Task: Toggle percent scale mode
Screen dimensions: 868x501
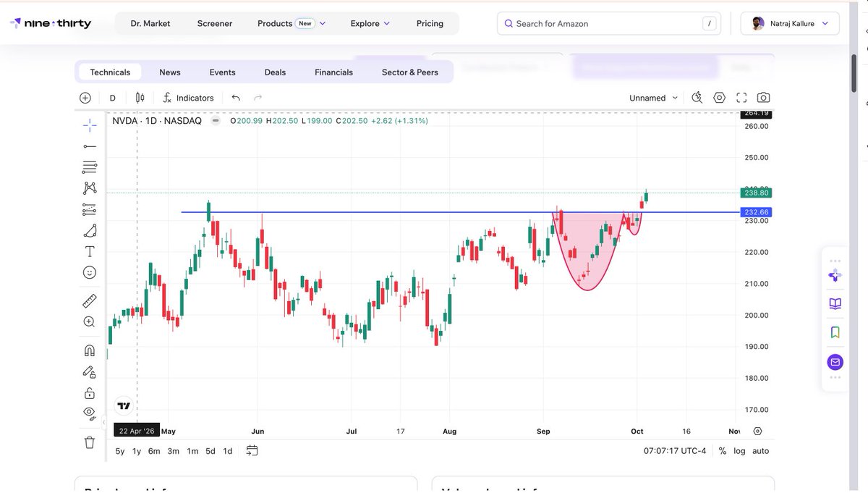Action: tap(722, 451)
